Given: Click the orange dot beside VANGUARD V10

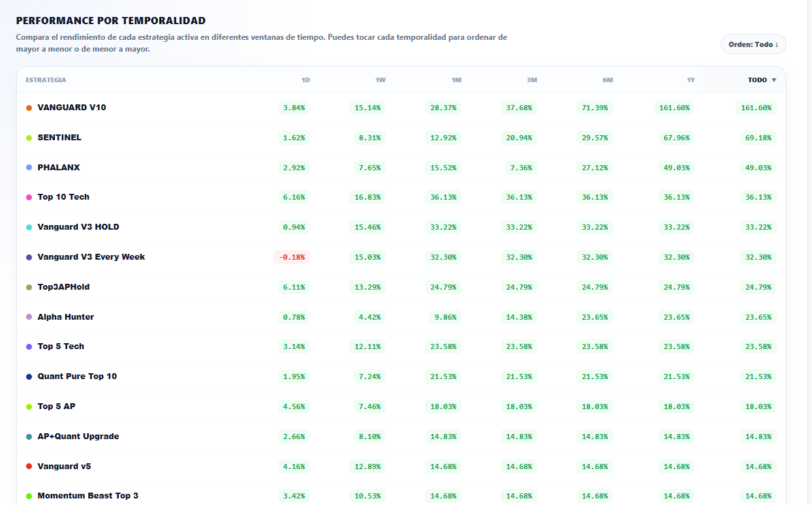Looking at the screenshot, I should click(29, 108).
